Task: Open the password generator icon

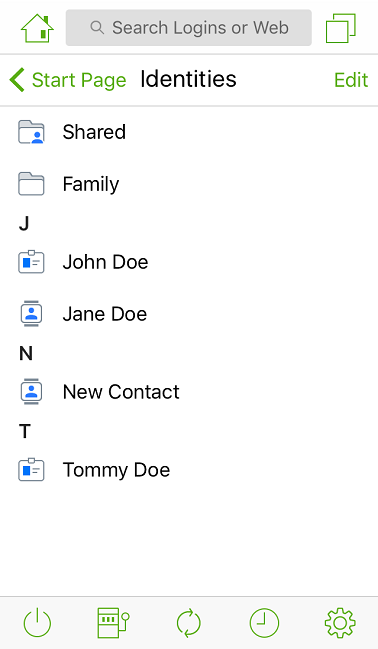Action: click(113, 623)
